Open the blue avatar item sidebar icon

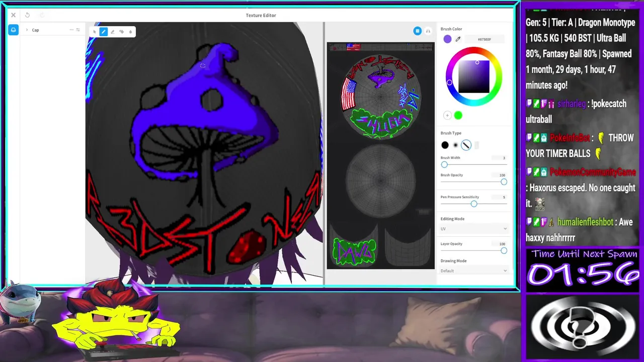pos(13,30)
